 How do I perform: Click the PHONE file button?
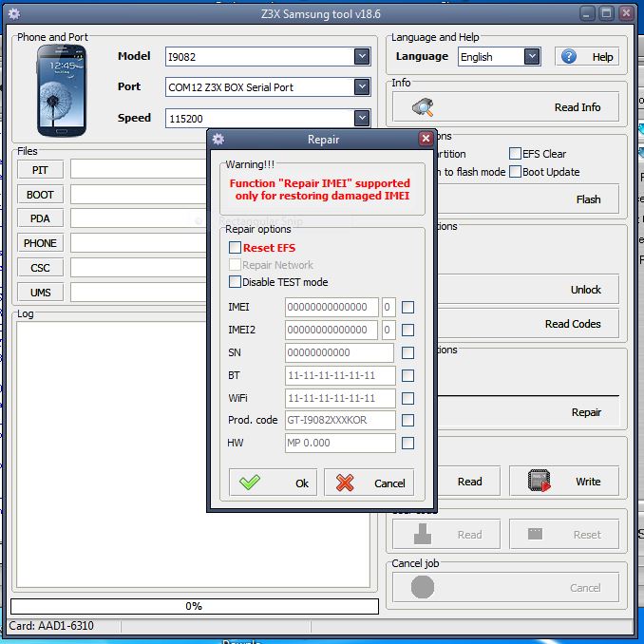[x=40, y=243]
